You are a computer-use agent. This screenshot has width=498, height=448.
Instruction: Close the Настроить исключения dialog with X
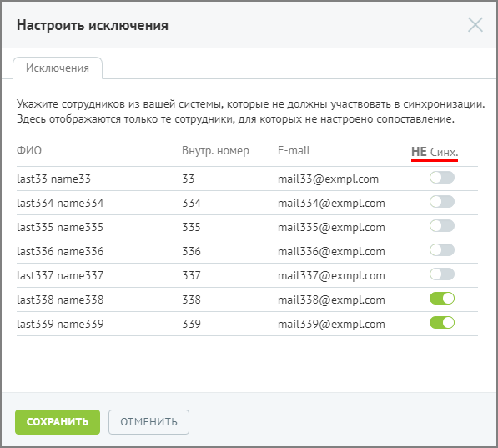475,25
